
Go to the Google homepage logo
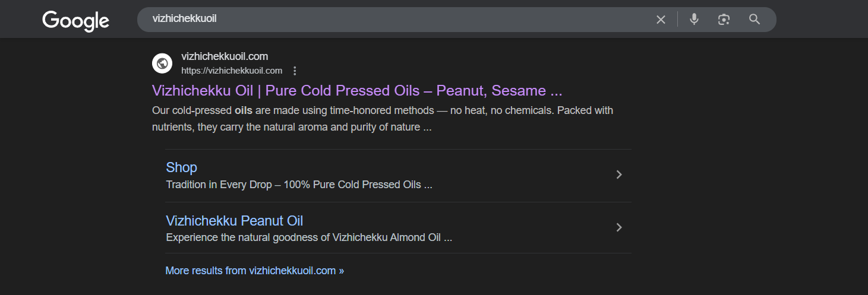[76, 21]
